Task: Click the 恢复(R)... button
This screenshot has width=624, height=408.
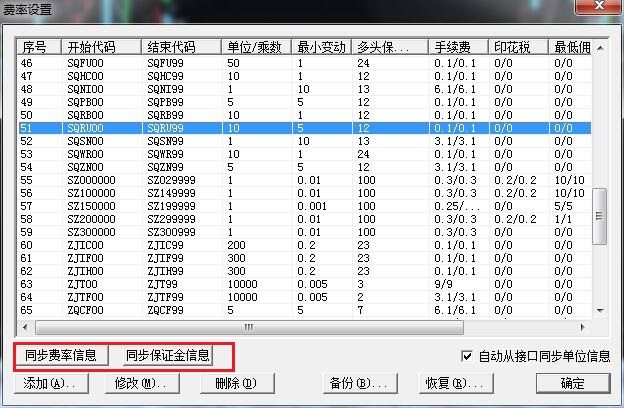Action: (x=456, y=383)
